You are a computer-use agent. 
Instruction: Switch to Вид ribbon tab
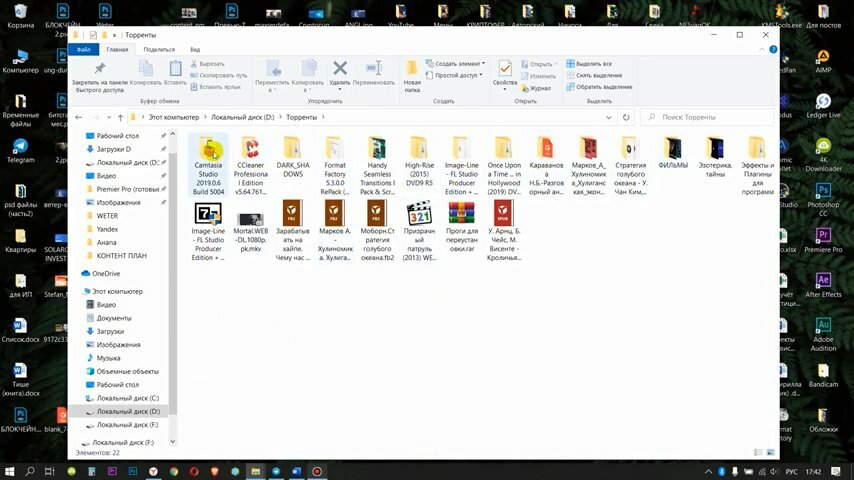tap(195, 50)
